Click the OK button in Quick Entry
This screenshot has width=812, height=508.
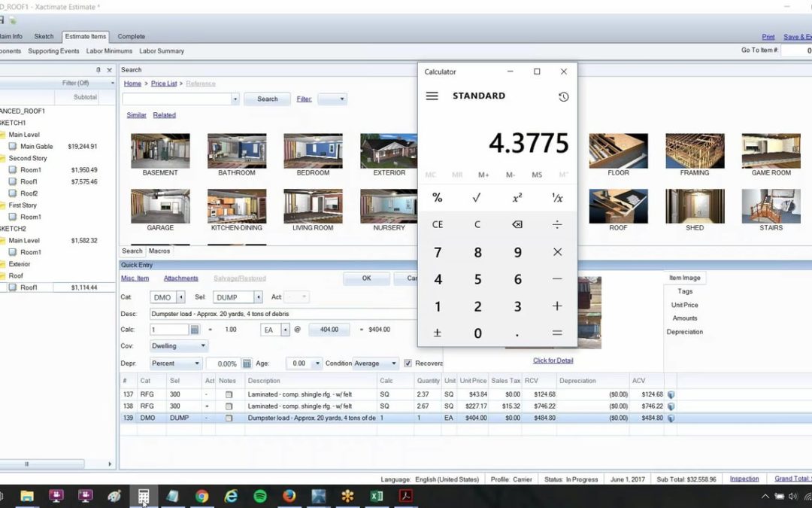coord(366,278)
